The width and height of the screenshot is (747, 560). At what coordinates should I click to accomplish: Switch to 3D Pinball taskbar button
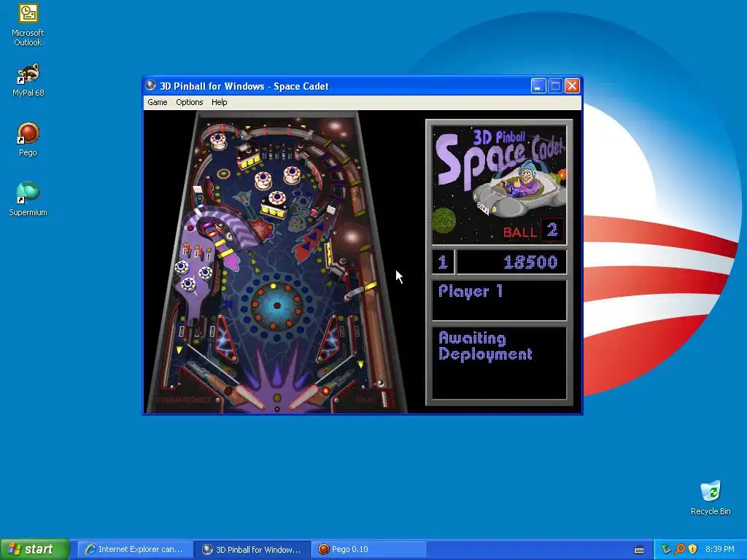(x=253, y=549)
